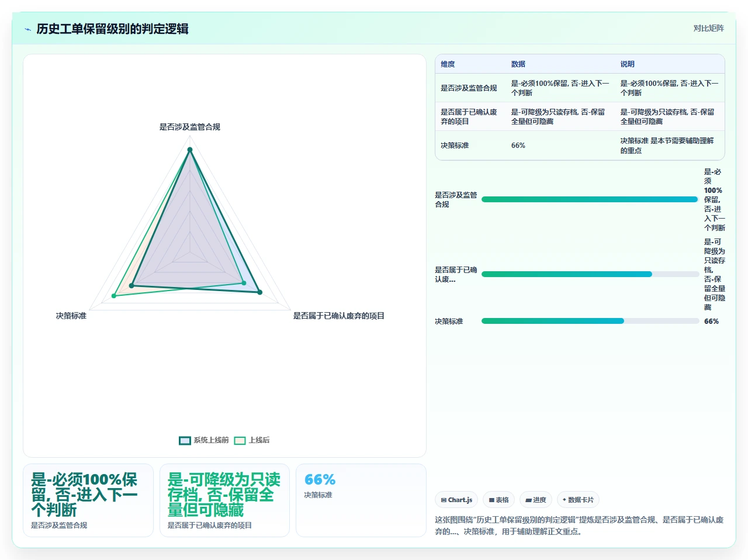
Task: Click radar axis label 是否属于已确认废弃的项目
Action: coord(339,316)
